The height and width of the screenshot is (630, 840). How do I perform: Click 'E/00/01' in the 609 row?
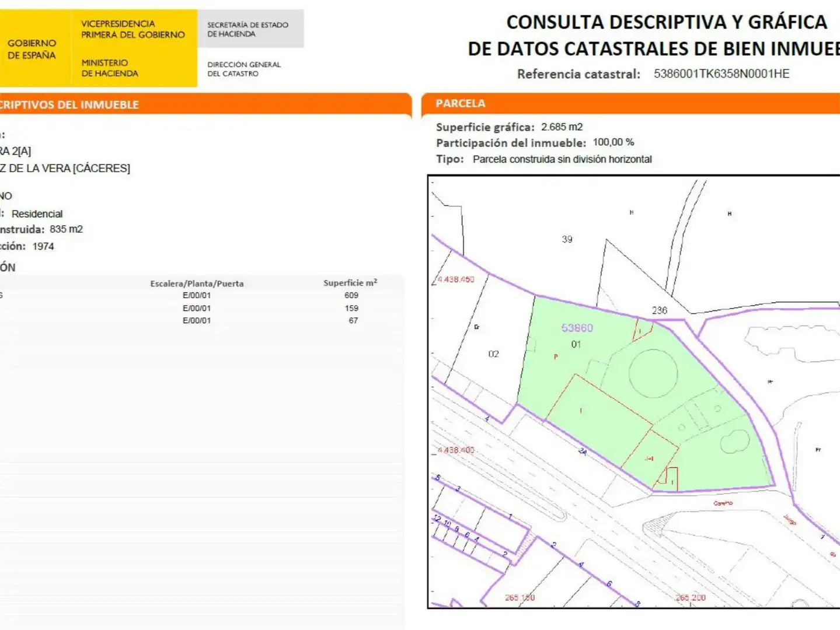(x=197, y=296)
